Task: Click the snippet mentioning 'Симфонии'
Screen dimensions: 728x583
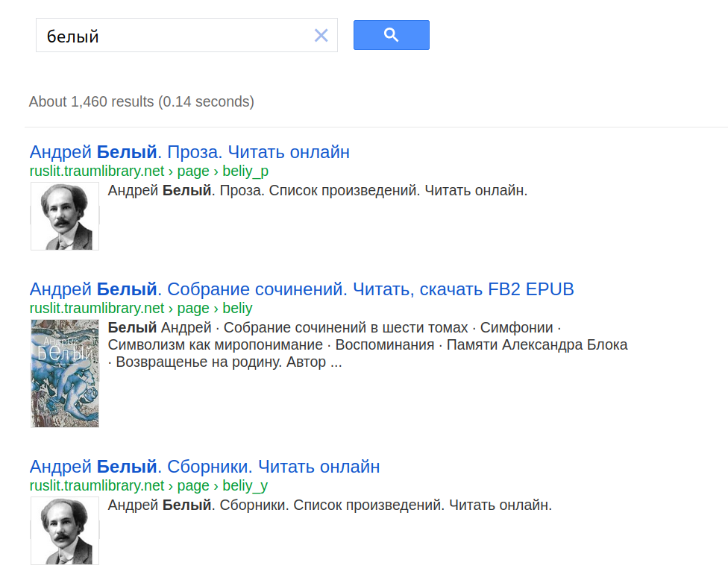Action: point(367,345)
